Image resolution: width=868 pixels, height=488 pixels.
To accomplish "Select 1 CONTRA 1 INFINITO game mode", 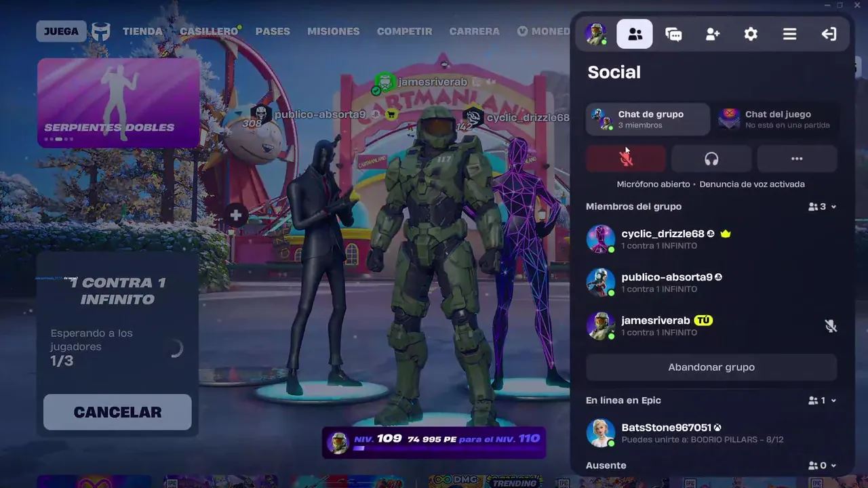I will (118, 291).
